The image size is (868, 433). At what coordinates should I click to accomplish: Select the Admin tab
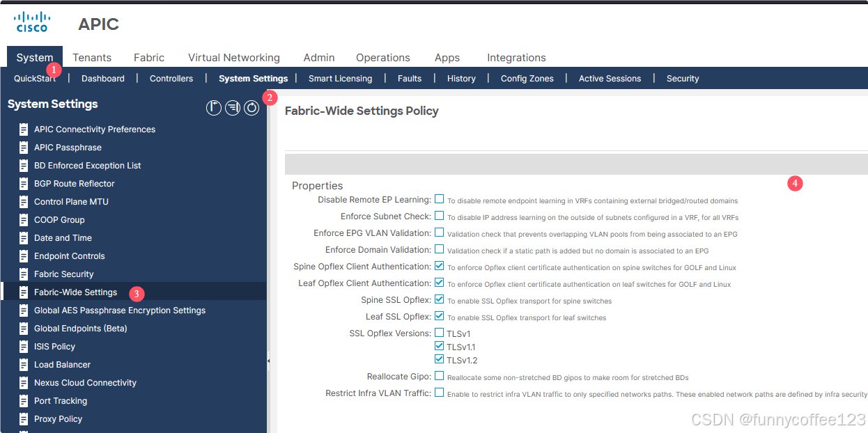tap(319, 58)
